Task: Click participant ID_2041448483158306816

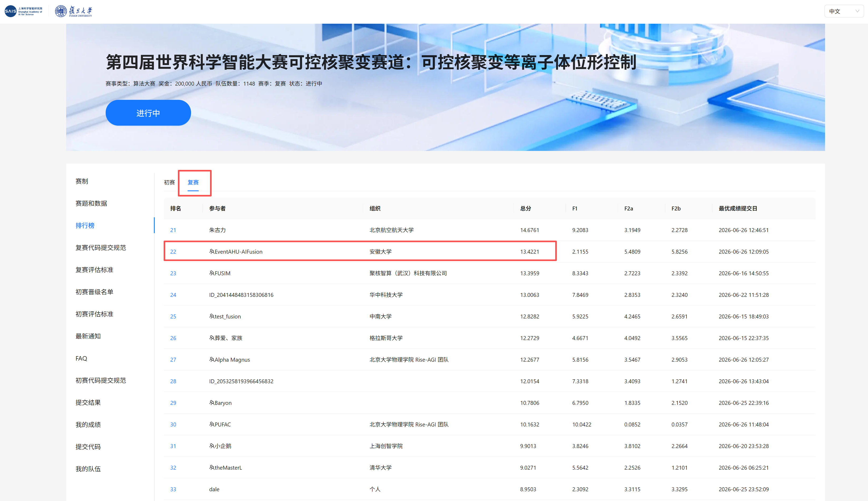Action: tap(241, 295)
